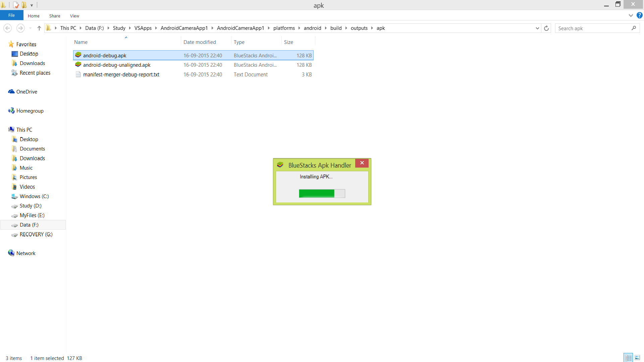Open the MyFiles (E:) drive
This screenshot has width=644, height=362.
click(x=32, y=216)
